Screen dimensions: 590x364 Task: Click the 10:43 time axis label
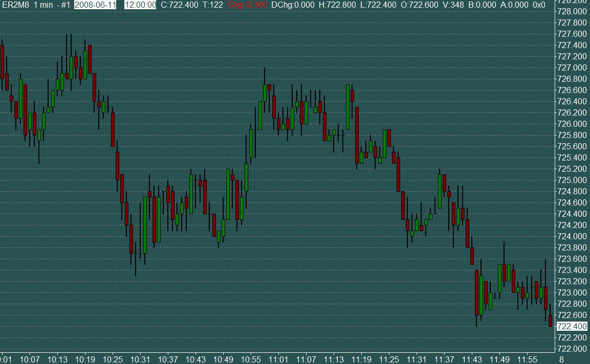[195, 359]
